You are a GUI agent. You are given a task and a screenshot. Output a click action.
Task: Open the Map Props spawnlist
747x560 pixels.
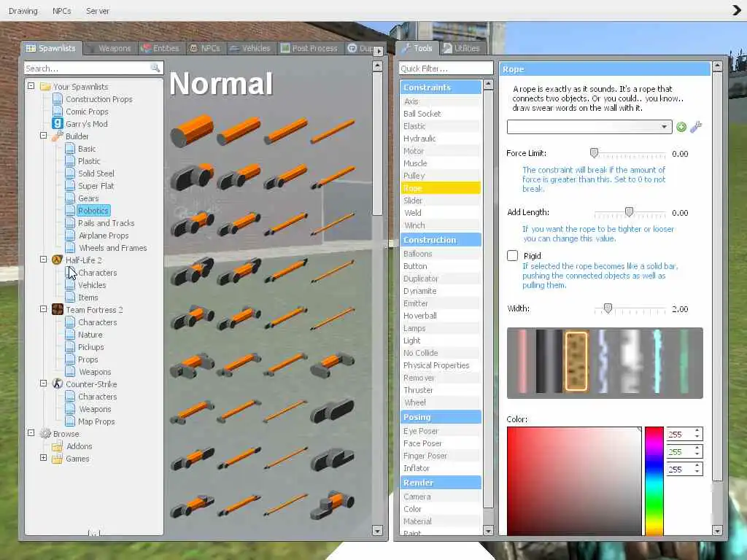coord(96,421)
